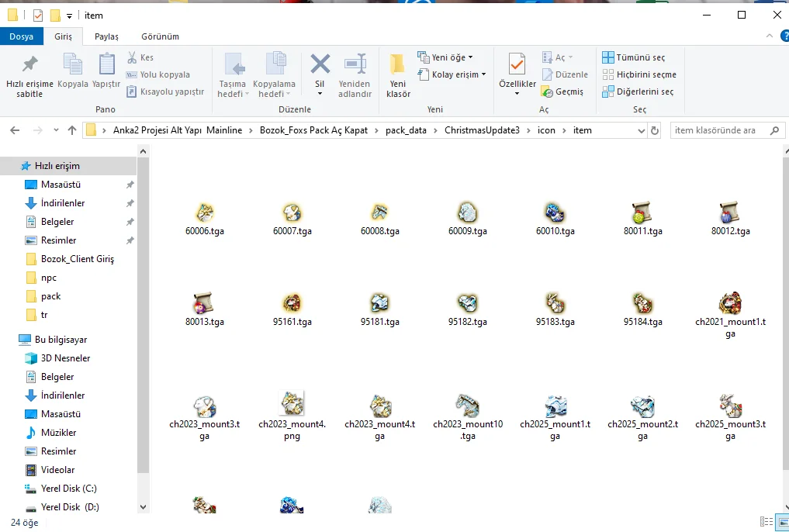Click Yeni klasör icon to create folder

pos(398,75)
